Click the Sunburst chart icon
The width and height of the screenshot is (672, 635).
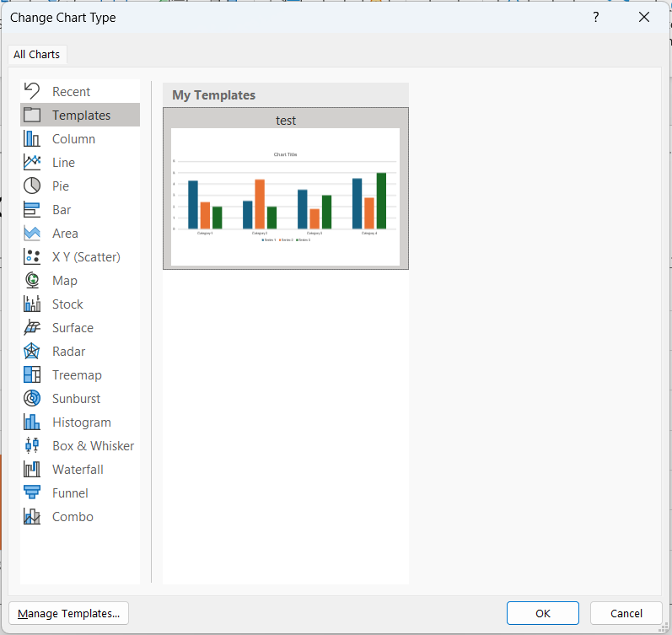[x=32, y=398]
